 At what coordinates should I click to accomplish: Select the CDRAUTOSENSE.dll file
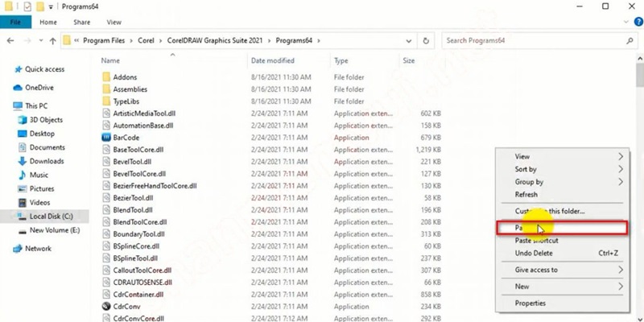coord(142,283)
